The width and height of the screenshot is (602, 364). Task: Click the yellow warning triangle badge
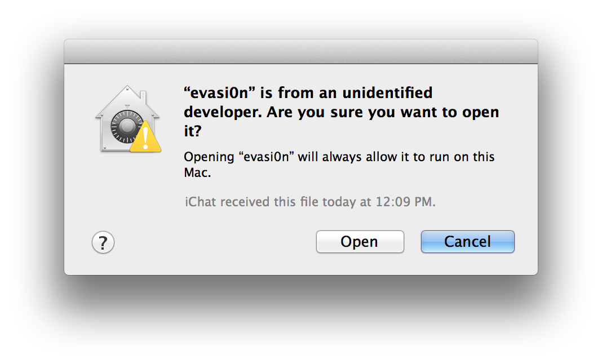tap(145, 137)
